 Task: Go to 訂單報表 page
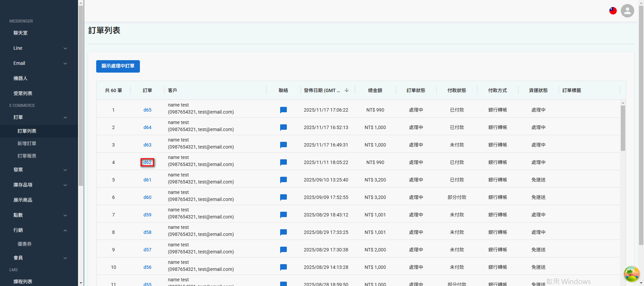27,156
